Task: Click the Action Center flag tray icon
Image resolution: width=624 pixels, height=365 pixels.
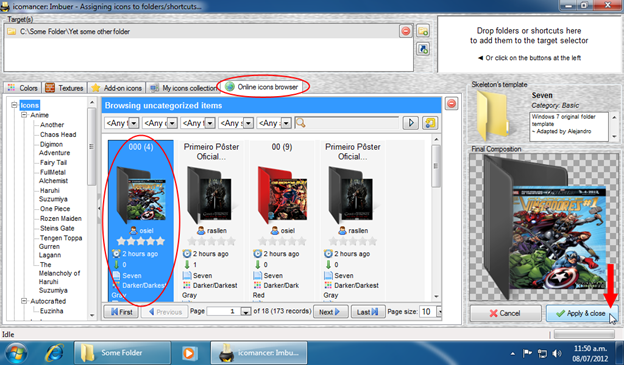Action: (x=527, y=353)
